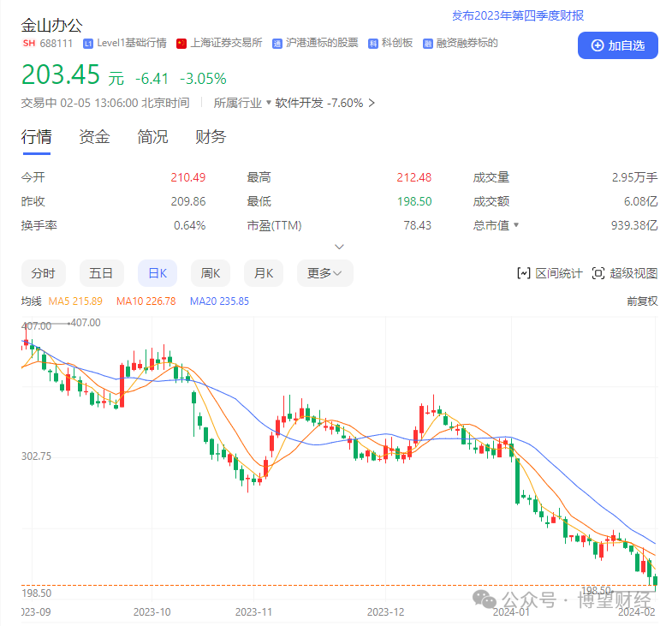672x626 pixels.
Task: Click the 今开 value 210.49
Action: (188, 177)
